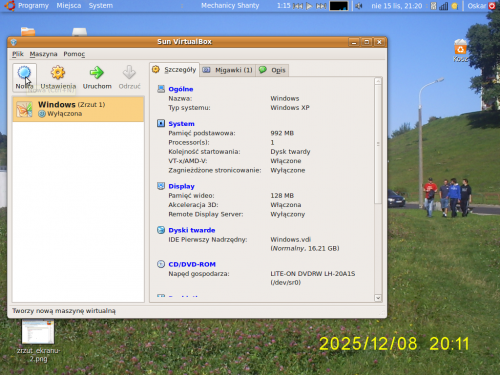
Task: Open the folder icon on the desktop
Action: (x=28, y=31)
